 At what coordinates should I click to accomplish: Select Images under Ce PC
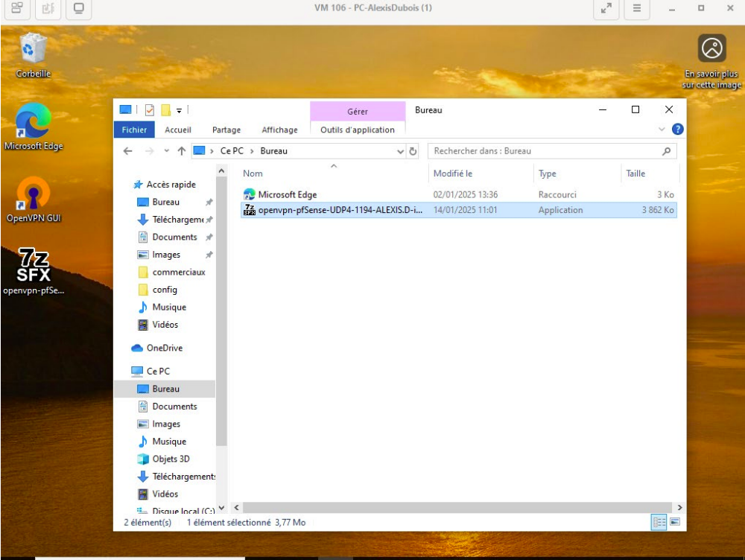[159, 424]
